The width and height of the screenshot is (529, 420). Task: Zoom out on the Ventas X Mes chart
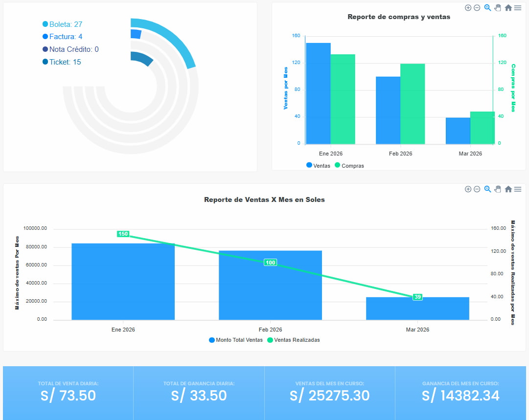click(477, 189)
